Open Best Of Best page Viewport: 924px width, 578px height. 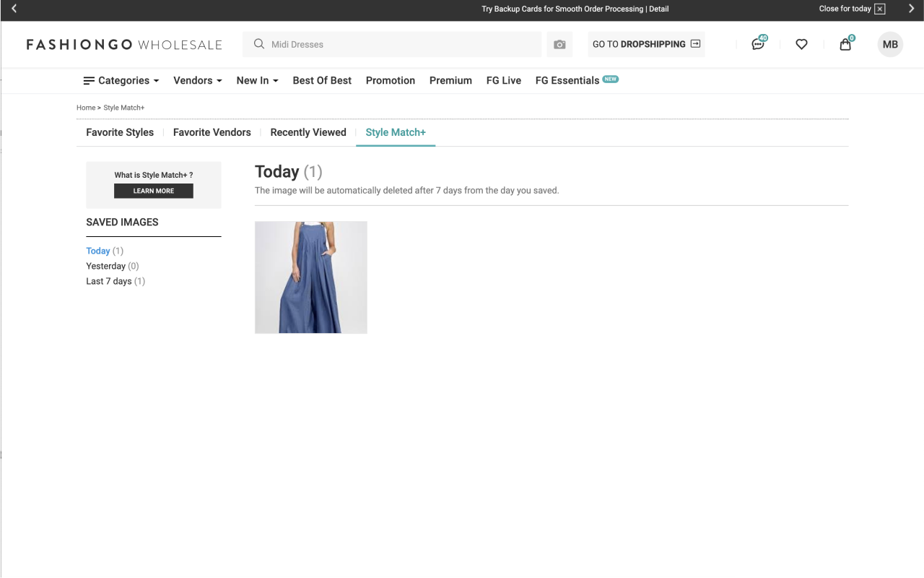point(322,80)
